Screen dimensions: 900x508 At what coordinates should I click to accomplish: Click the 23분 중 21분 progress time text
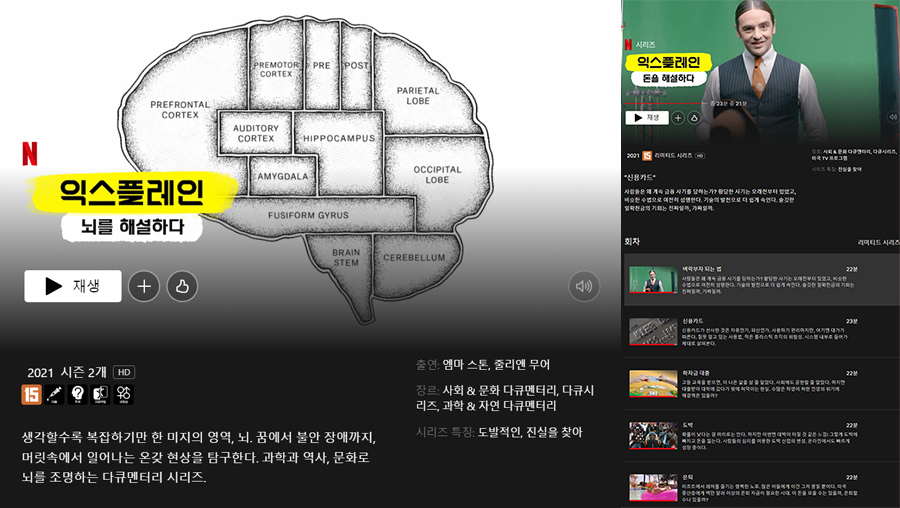tap(729, 104)
